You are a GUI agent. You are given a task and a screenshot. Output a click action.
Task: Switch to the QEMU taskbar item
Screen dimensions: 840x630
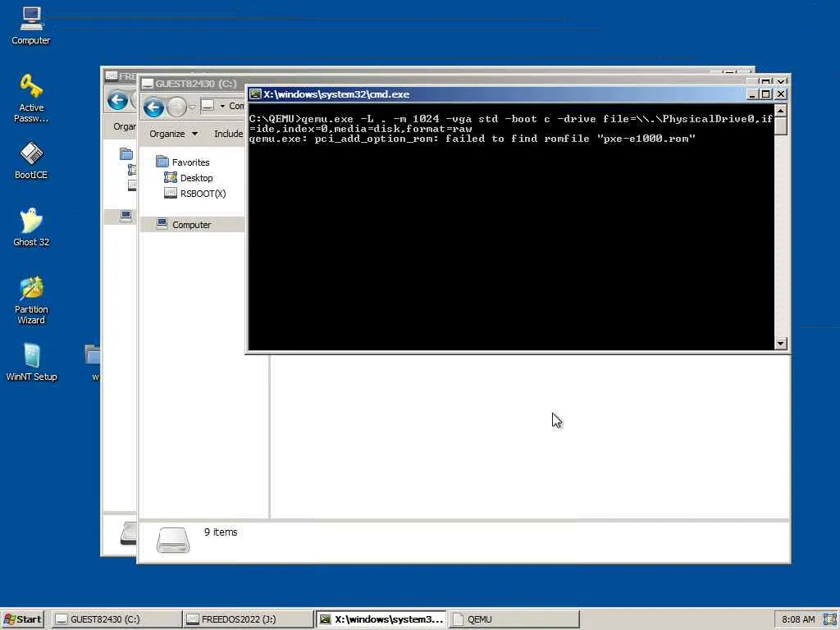(514, 619)
